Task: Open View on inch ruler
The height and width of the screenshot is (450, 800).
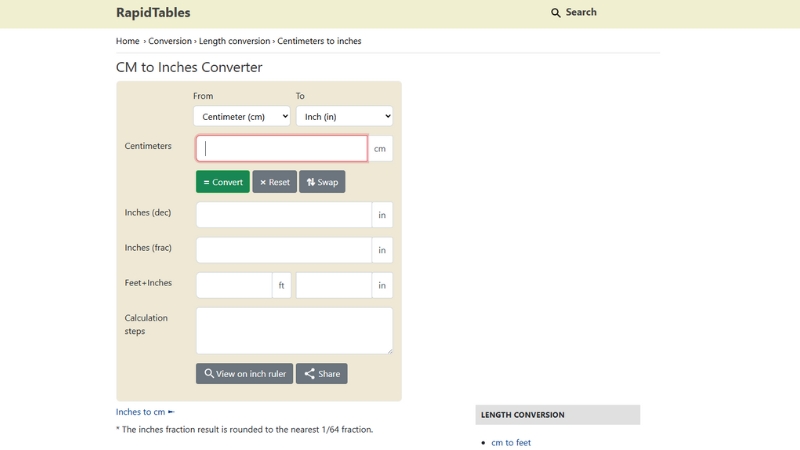Action: click(x=244, y=374)
